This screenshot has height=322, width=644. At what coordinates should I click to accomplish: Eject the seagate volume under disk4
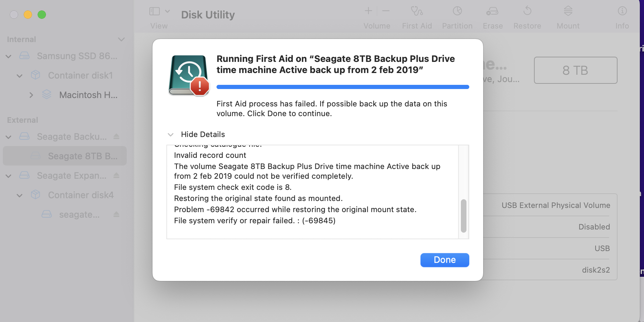(x=116, y=215)
